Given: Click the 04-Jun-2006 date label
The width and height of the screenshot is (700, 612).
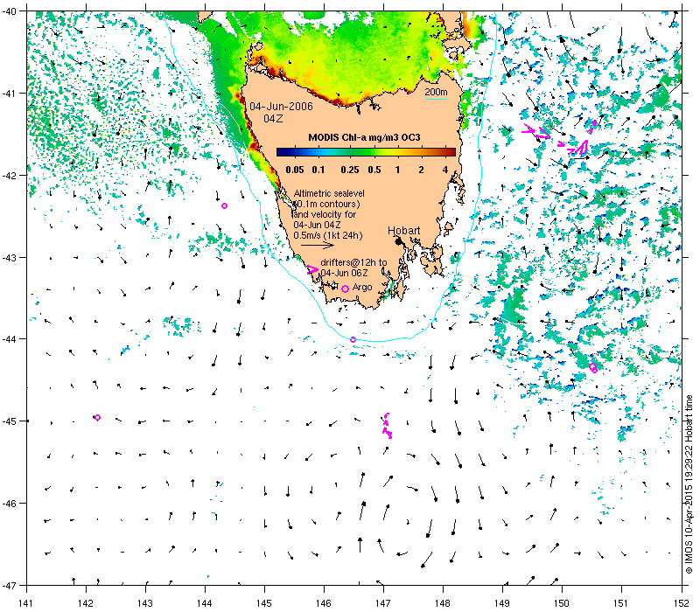Looking at the screenshot, I should (x=281, y=107).
